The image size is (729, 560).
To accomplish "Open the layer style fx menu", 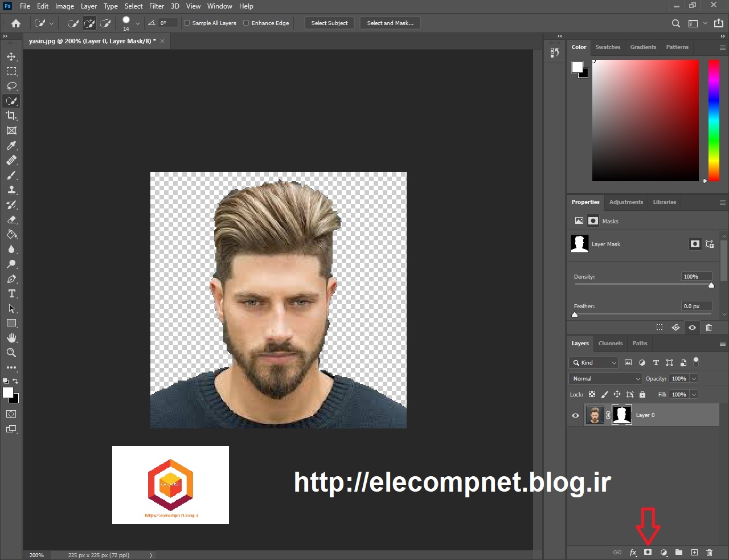I will 633,552.
